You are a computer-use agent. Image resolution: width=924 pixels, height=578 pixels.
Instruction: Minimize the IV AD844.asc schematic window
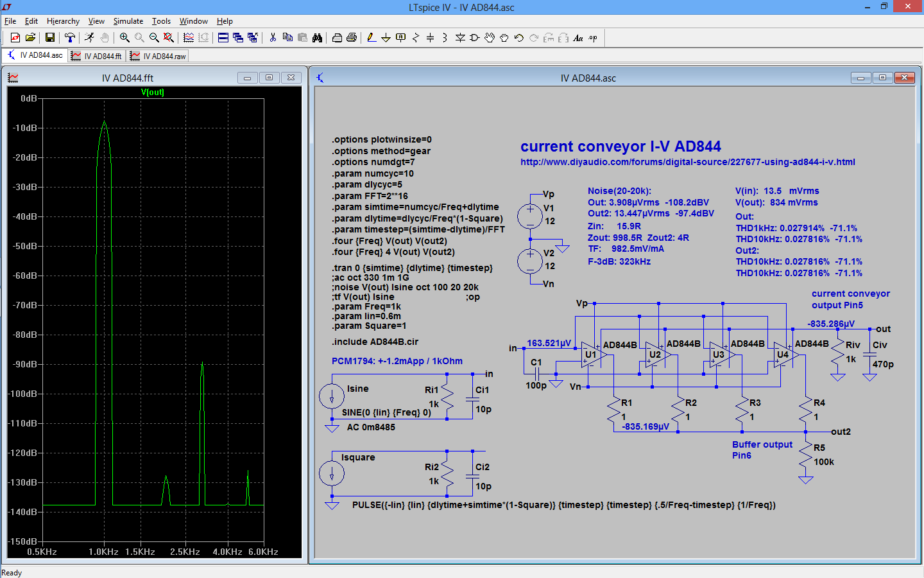[x=860, y=78]
